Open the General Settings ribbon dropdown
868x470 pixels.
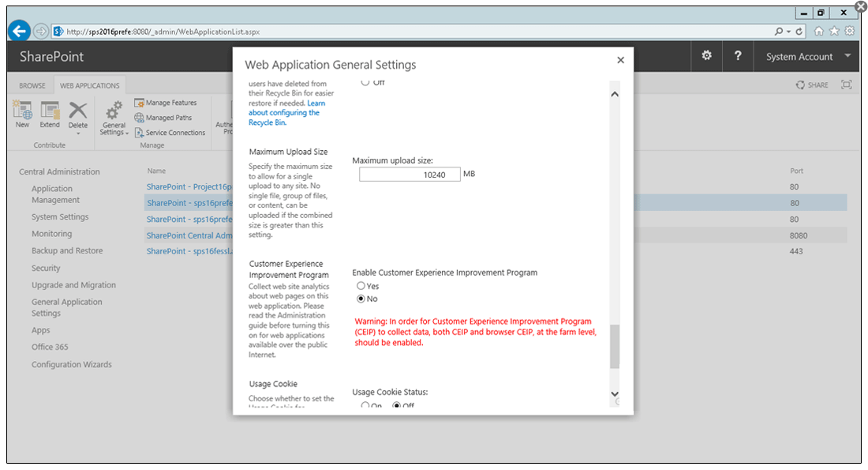click(114, 118)
